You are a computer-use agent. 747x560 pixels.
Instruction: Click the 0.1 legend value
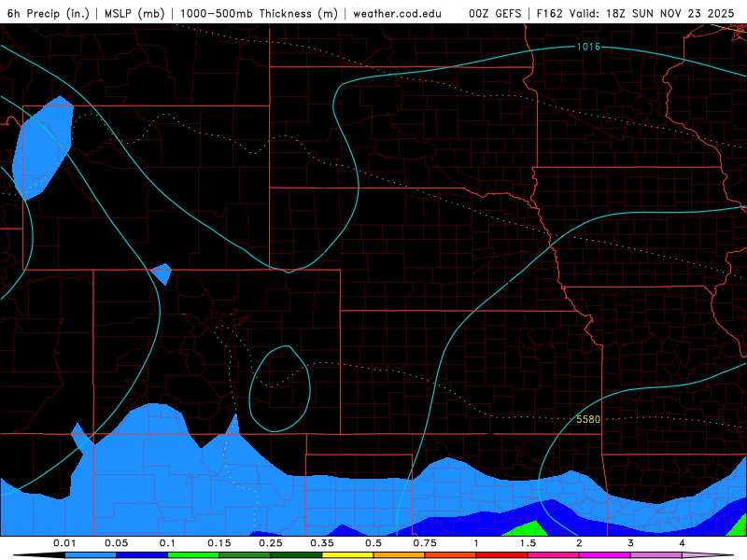coord(167,543)
